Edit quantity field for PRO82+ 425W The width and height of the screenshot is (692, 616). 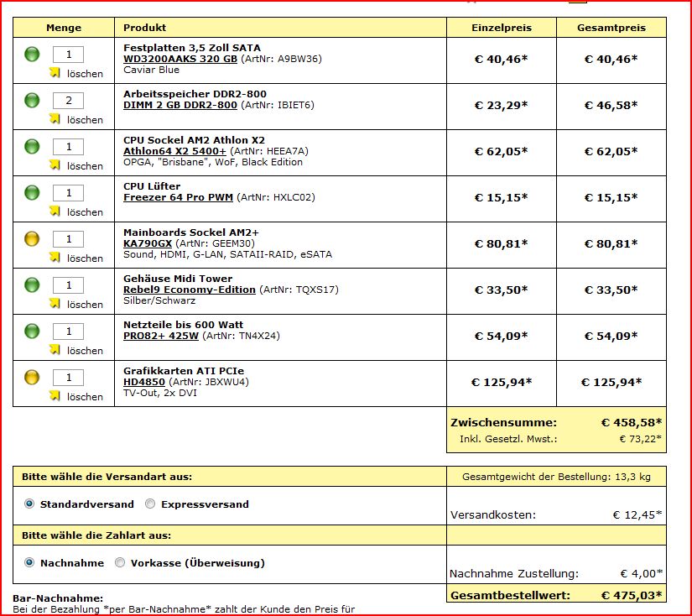(69, 331)
